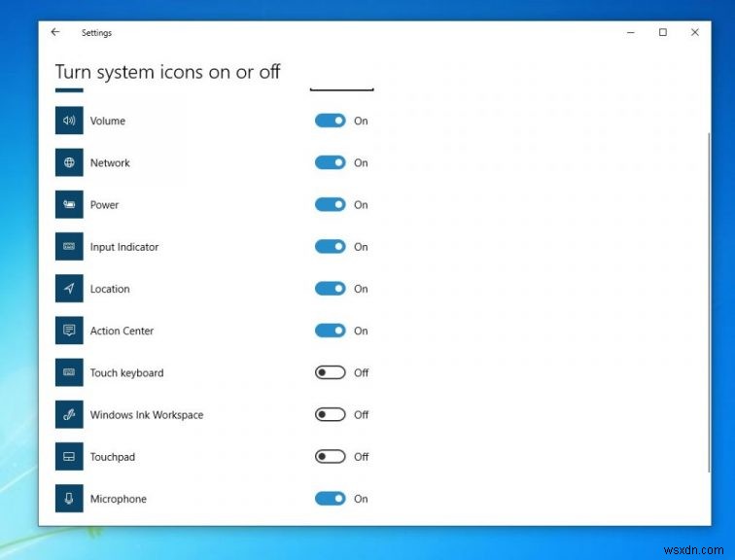This screenshot has width=735, height=560.
Task: Click the Action Center label
Action: pyautogui.click(x=122, y=331)
